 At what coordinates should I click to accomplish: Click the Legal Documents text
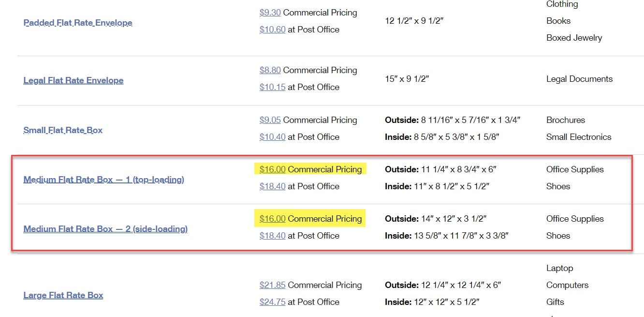point(579,79)
